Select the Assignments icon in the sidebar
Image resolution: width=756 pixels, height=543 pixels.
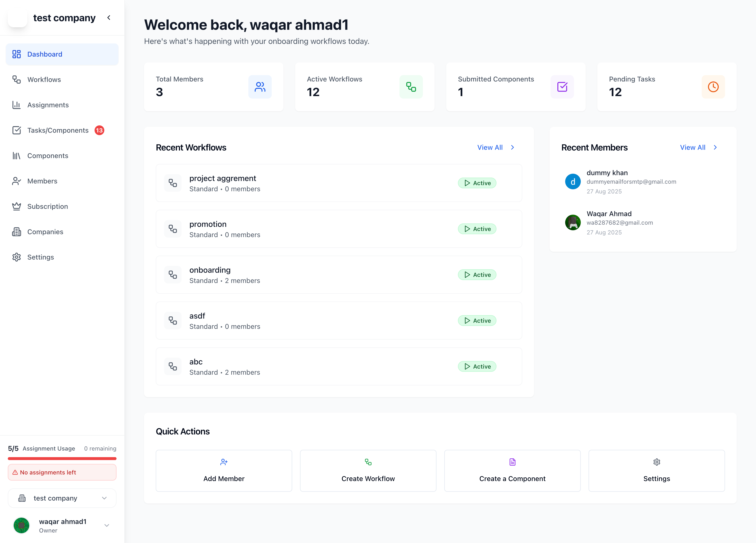(x=17, y=105)
